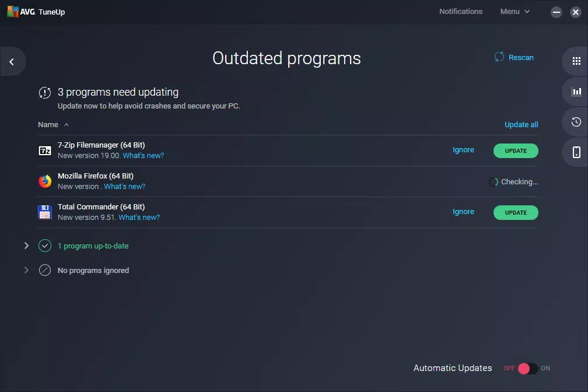Update Total Commander
The image size is (588, 392).
tap(516, 213)
